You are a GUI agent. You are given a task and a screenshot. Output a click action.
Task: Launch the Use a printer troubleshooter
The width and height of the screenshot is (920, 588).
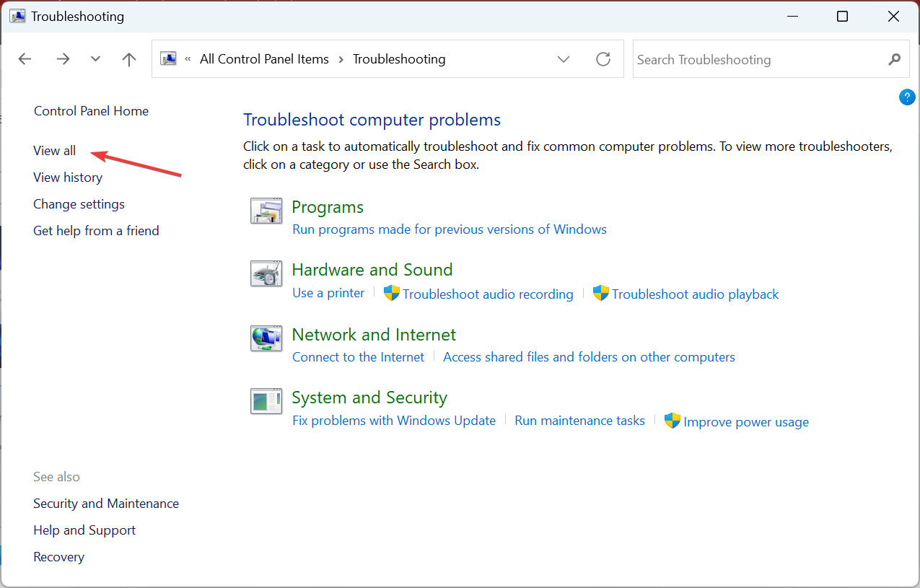pyautogui.click(x=328, y=293)
